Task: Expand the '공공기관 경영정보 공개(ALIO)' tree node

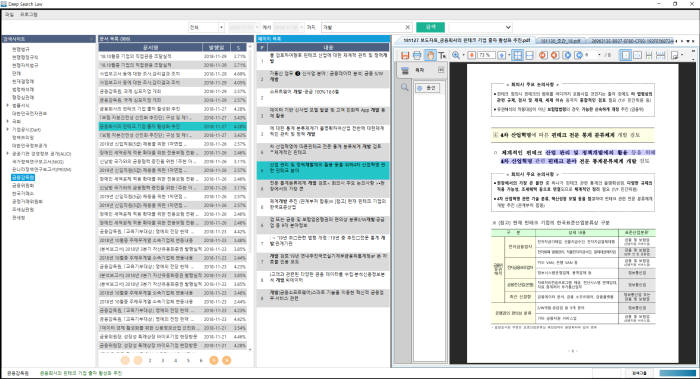Action: [8, 154]
